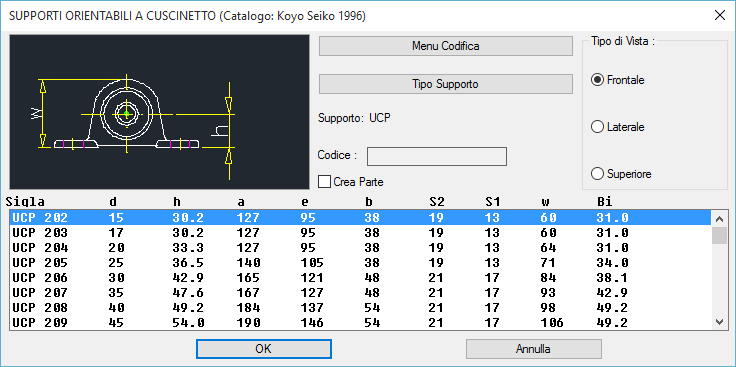The image size is (736, 367).
Task: Select the Frontale view radio button
Action: (618, 80)
